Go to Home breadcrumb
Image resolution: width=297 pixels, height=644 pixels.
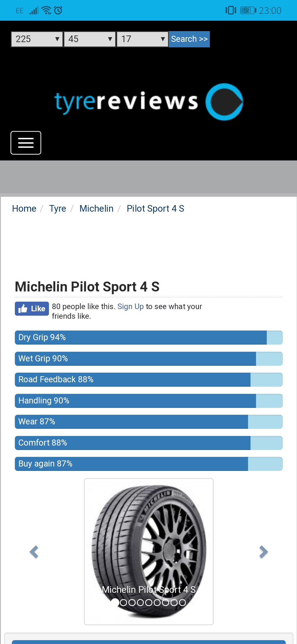pos(24,209)
